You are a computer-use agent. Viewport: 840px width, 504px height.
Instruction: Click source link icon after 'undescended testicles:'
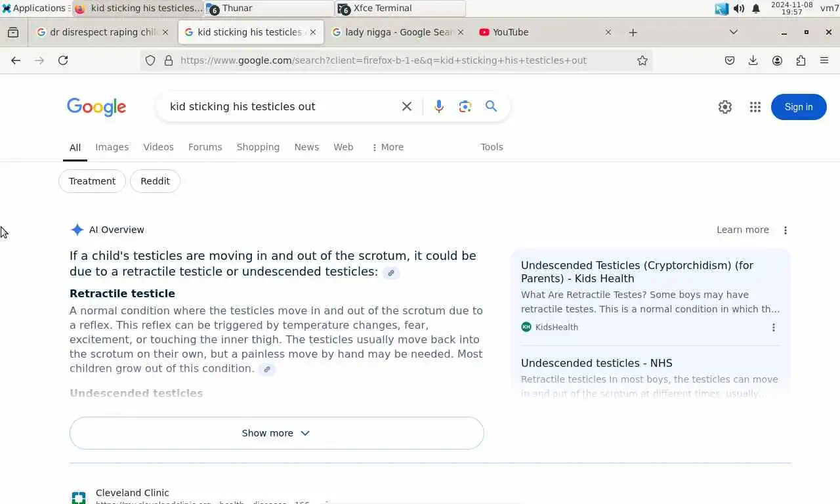(391, 273)
